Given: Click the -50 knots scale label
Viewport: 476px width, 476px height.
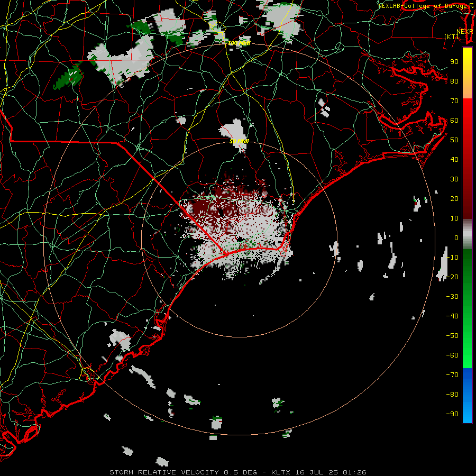Looking at the screenshot, I should pos(452,336).
